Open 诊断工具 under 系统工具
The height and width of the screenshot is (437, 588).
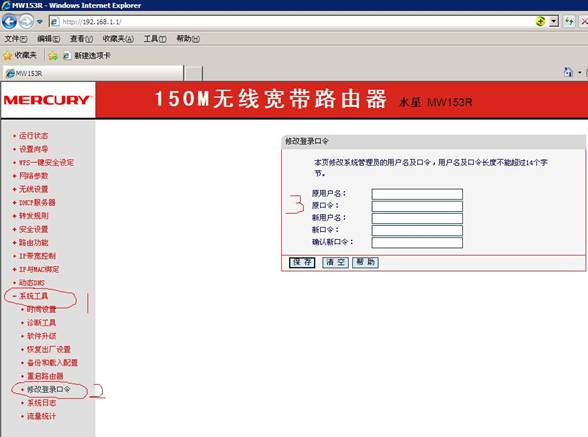[x=41, y=323]
